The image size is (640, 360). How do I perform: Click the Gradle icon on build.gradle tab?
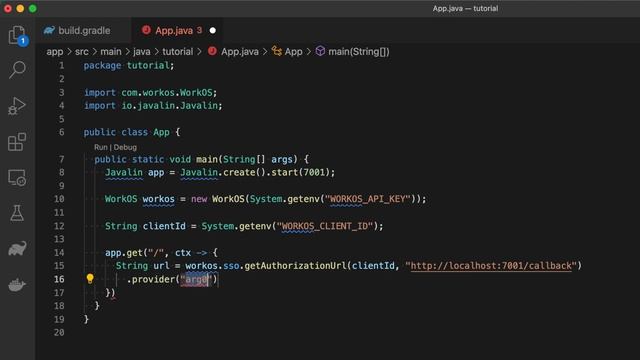point(49,30)
